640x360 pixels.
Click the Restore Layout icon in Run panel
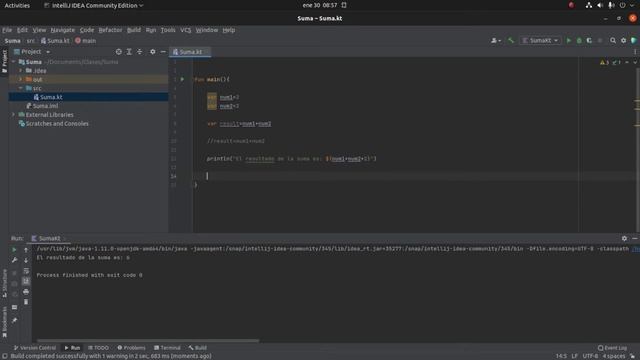14,307
